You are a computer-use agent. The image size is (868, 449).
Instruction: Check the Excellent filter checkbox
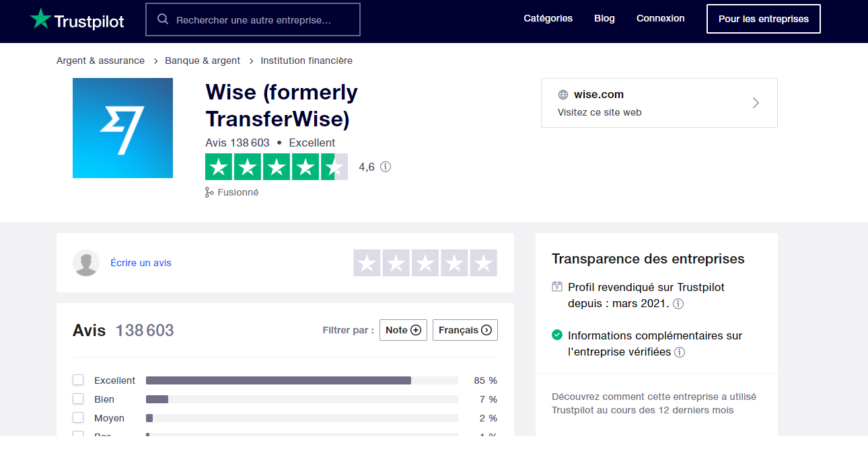click(x=78, y=380)
